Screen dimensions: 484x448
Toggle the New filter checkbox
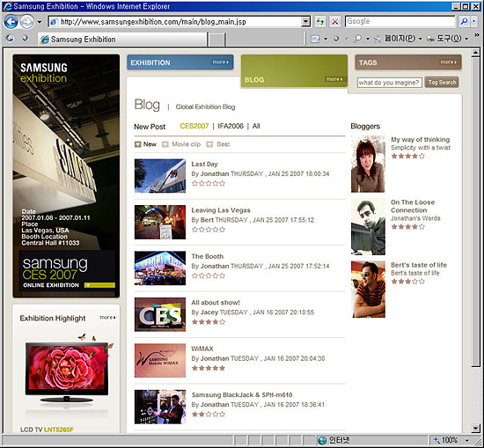click(137, 144)
